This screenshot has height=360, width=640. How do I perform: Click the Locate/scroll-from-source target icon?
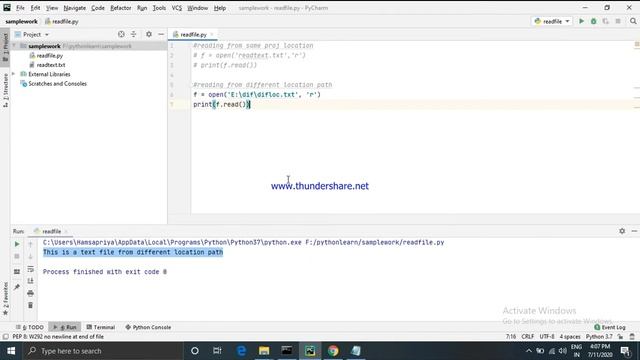pos(121,34)
